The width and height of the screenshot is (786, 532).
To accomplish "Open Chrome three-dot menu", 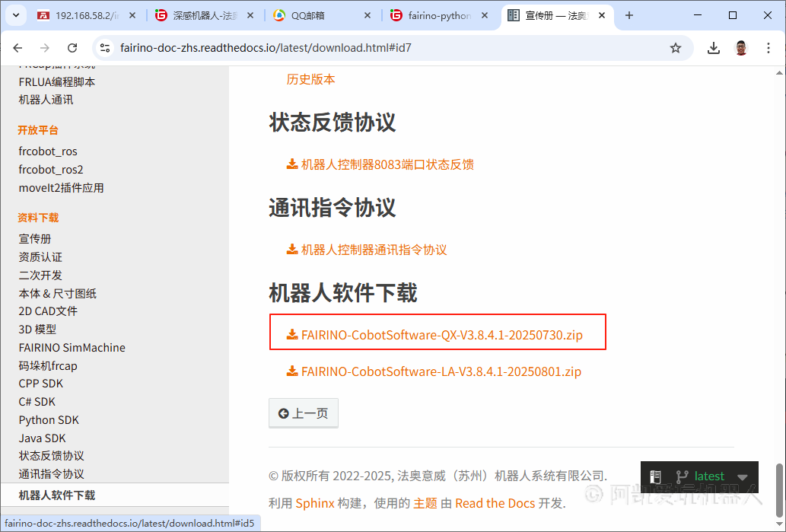I will click(768, 48).
